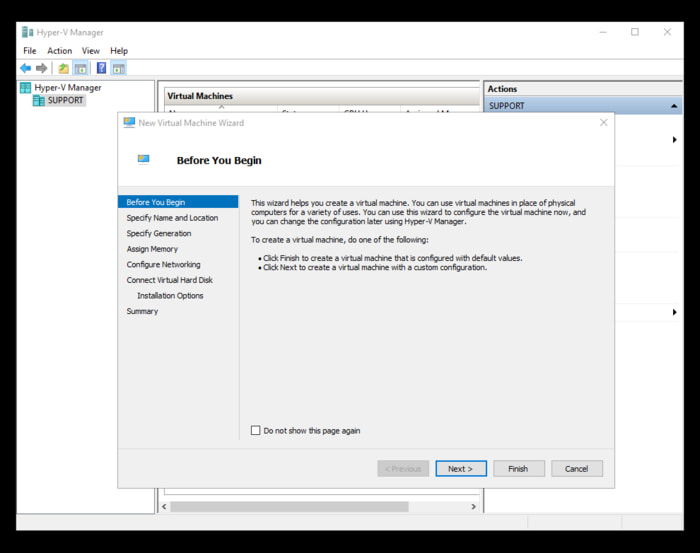Go to the 'Specify Generation' wizard step
The image size is (700, 553).
tap(159, 233)
